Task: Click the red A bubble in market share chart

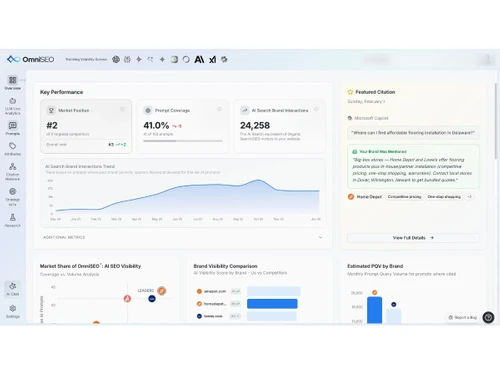Action: tap(127, 299)
